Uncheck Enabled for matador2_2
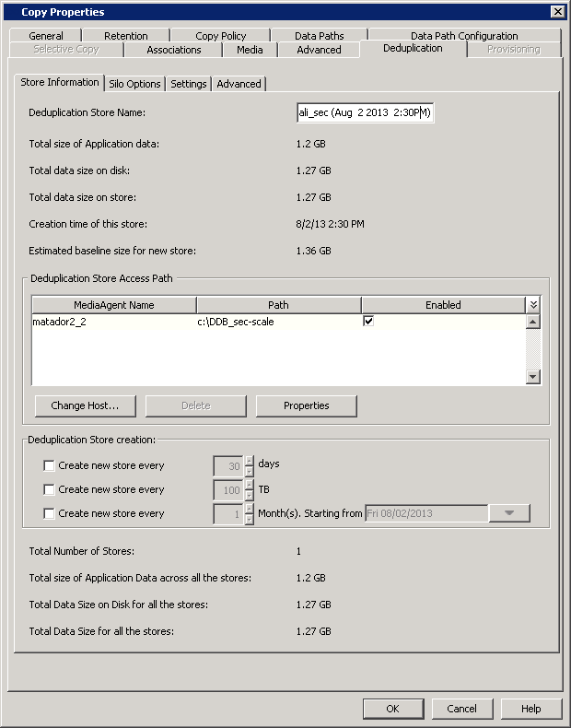Viewport: 571px width, 728px height. tap(368, 321)
